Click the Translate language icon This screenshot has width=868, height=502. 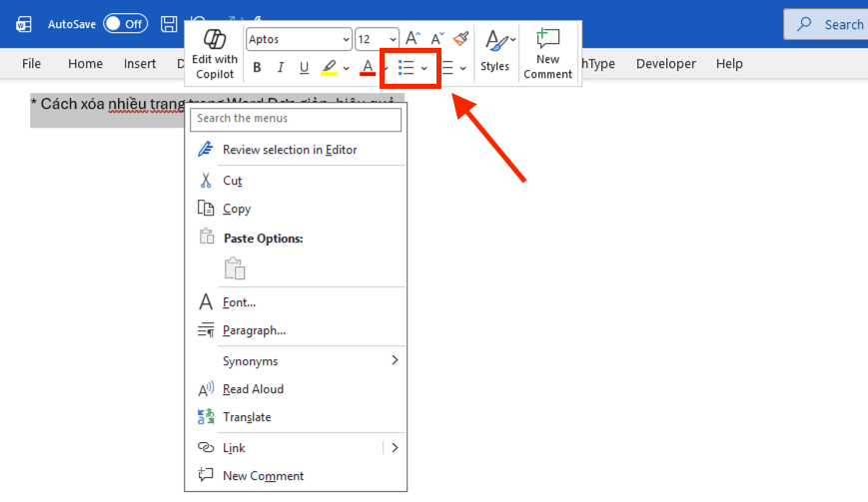[x=206, y=417]
